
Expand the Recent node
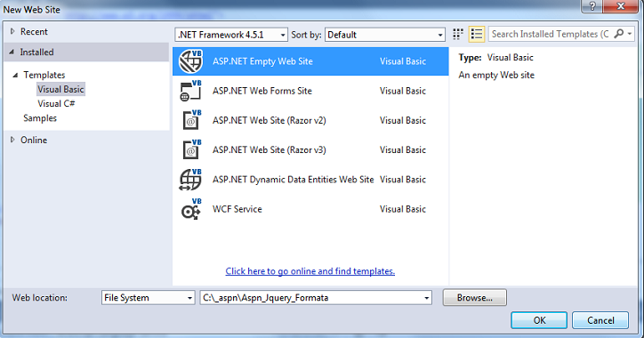[12, 31]
